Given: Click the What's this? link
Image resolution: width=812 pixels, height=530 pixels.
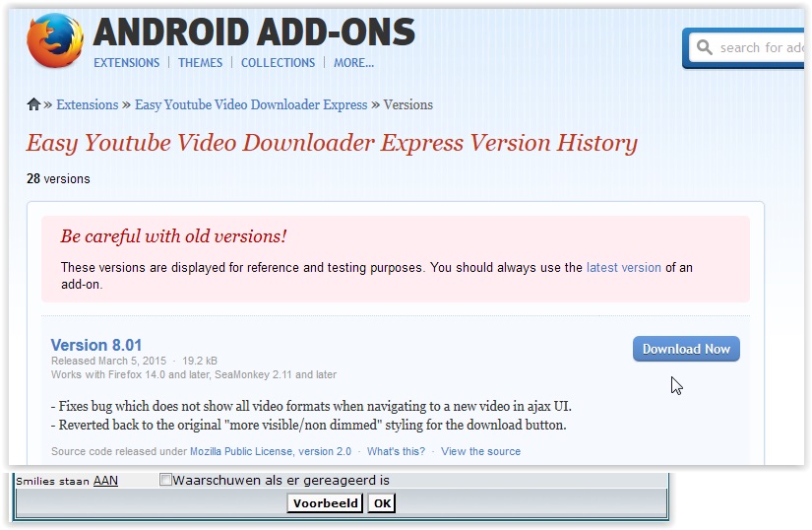Looking at the screenshot, I should point(396,451).
